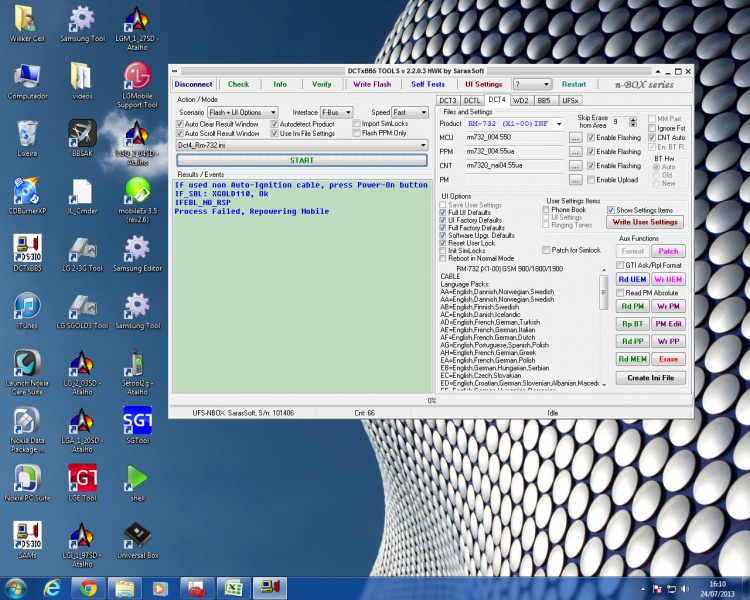This screenshot has width=750, height=600.
Task: Launch LG 2-3G Tool icon
Action: 82,254
